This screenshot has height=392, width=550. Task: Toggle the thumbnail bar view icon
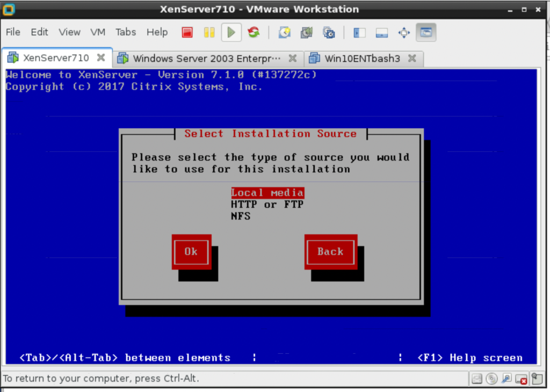tap(382, 33)
